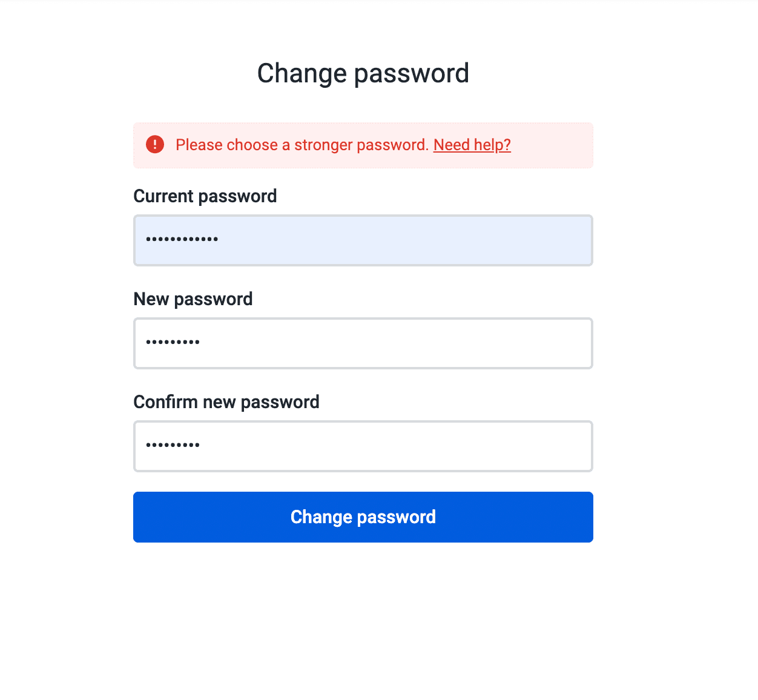Select the Confirm new password field
This screenshot has height=700, width=758.
[363, 446]
